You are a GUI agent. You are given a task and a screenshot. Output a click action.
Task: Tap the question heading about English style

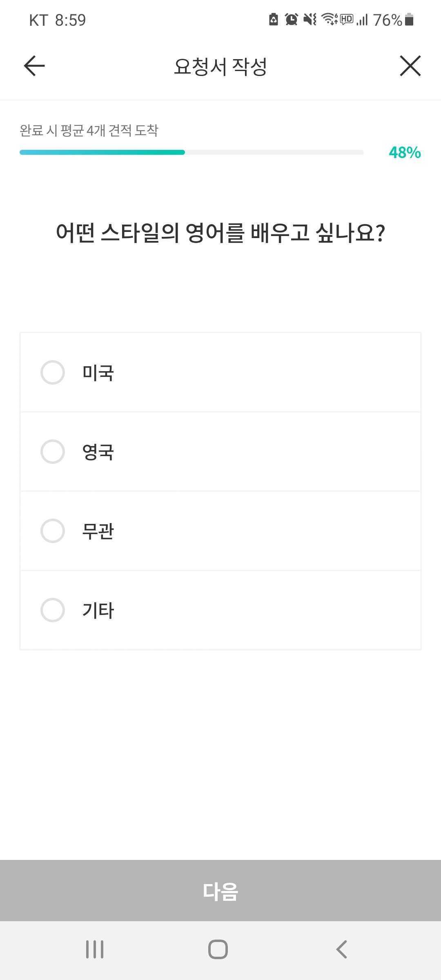click(220, 233)
